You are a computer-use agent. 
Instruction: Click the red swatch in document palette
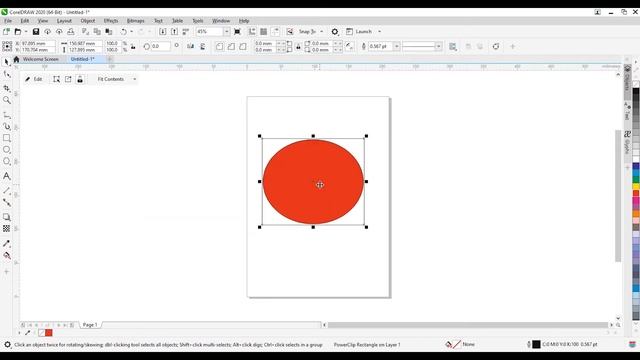[49, 333]
